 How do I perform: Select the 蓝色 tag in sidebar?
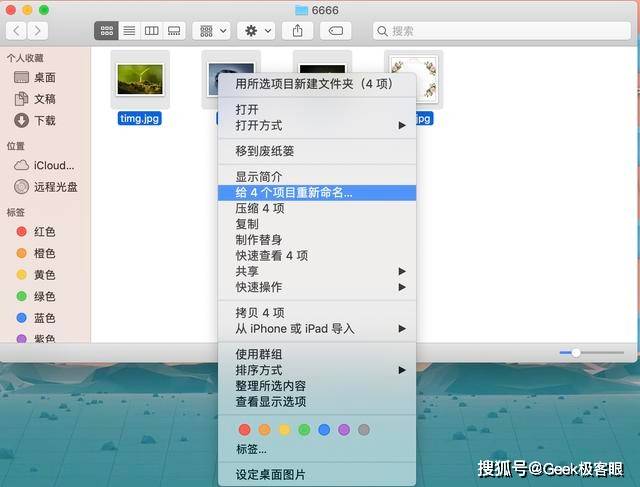(x=45, y=318)
